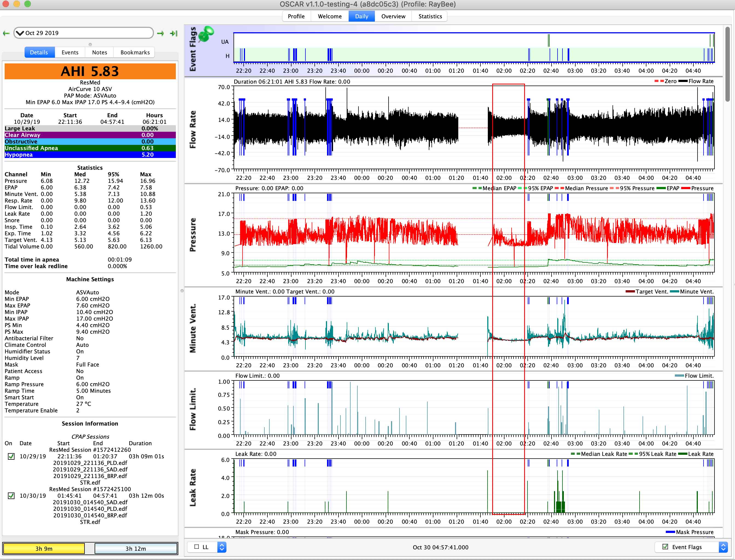
Task: Click the yellow 3h 9m session bar
Action: pyautogui.click(x=44, y=549)
